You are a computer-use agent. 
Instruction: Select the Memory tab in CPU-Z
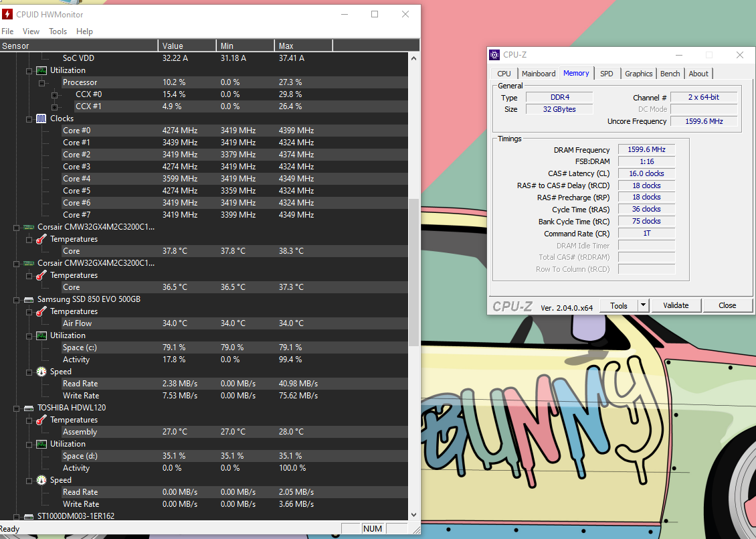(576, 73)
